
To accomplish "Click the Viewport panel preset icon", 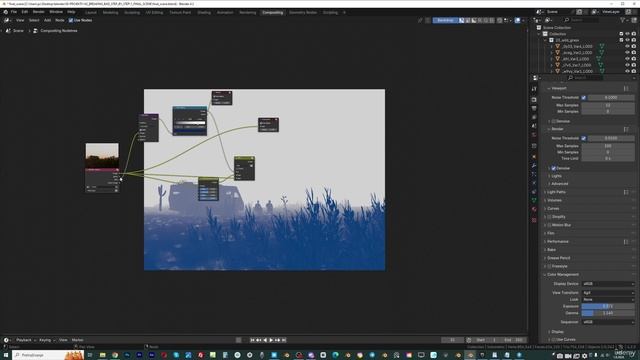I will [x=626, y=88].
